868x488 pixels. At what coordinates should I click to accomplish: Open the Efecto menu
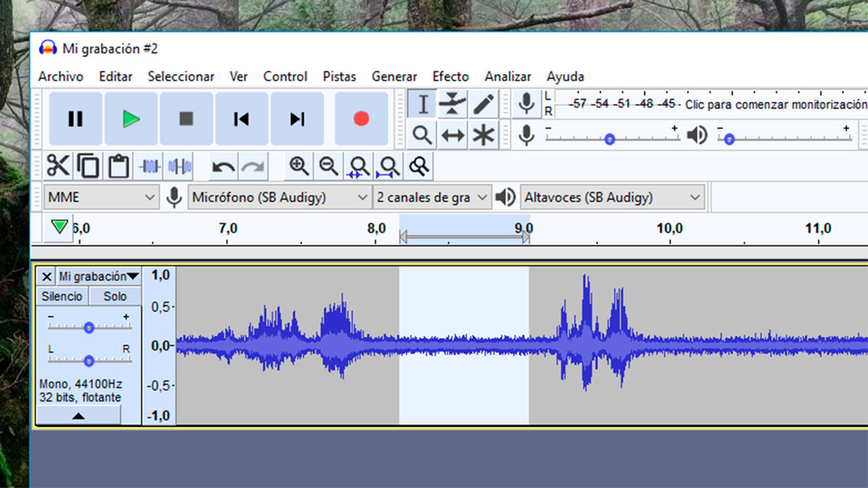[451, 77]
